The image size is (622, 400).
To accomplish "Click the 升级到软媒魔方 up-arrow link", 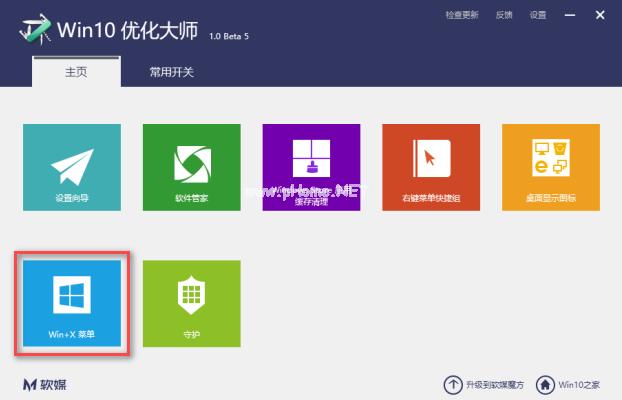I will click(x=484, y=385).
